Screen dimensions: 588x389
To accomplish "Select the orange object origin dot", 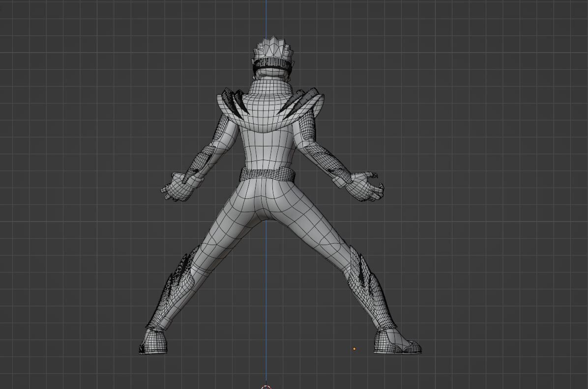I will pos(354,349).
